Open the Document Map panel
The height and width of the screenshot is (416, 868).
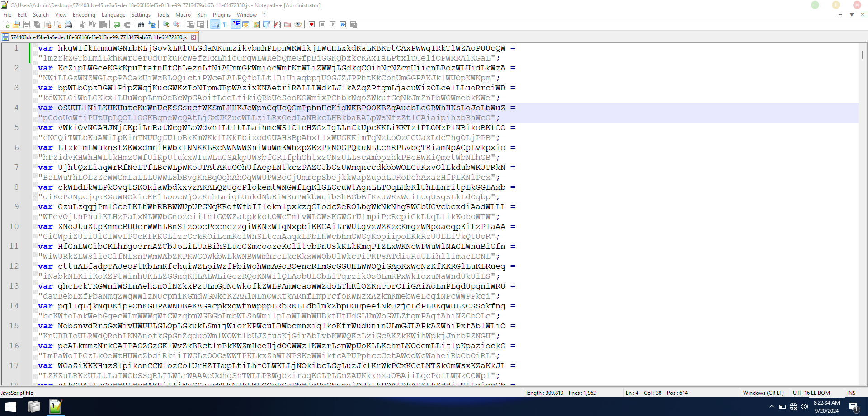coord(256,24)
